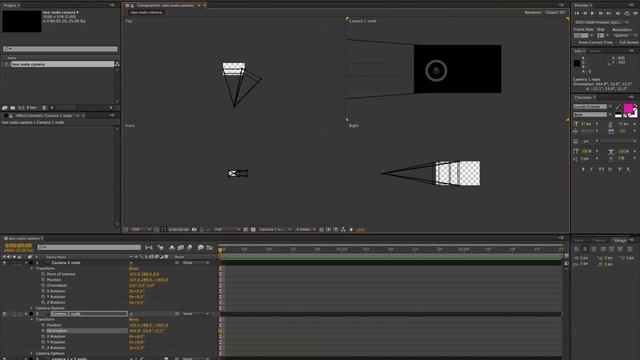640x360 pixels.
Task: Open the viewer resolution Full dropdown
Action: (x=227, y=230)
